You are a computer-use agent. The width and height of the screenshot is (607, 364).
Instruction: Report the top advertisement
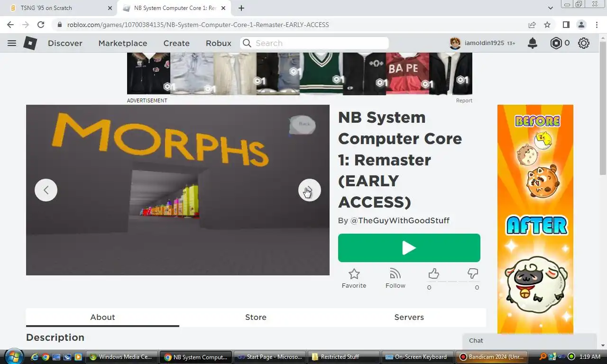(464, 100)
